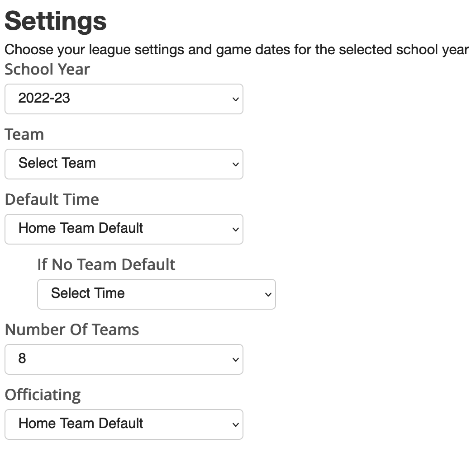This screenshot has width=476, height=452.
Task: Click the Default Time label text
Action: click(x=52, y=199)
